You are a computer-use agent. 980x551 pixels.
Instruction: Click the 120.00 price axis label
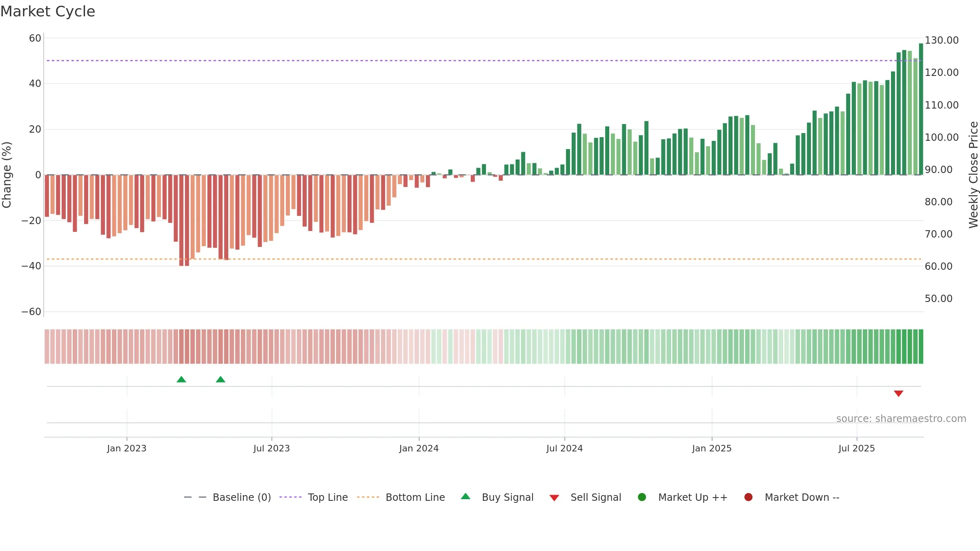(x=942, y=73)
